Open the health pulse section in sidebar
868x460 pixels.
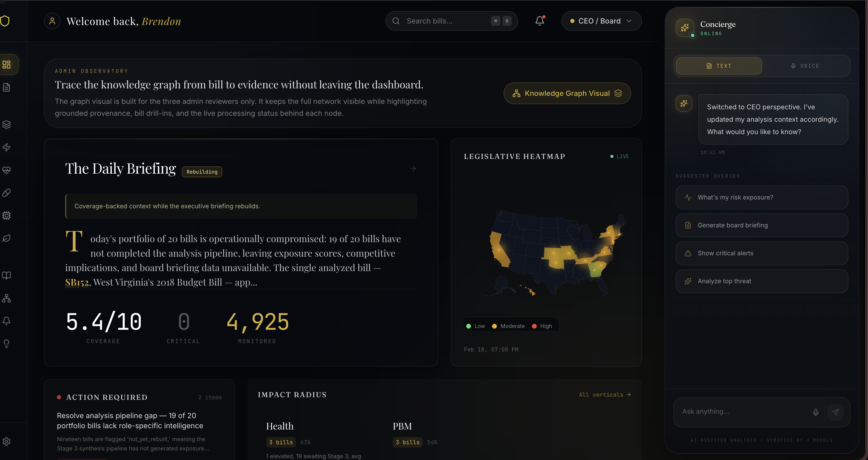(x=7, y=170)
